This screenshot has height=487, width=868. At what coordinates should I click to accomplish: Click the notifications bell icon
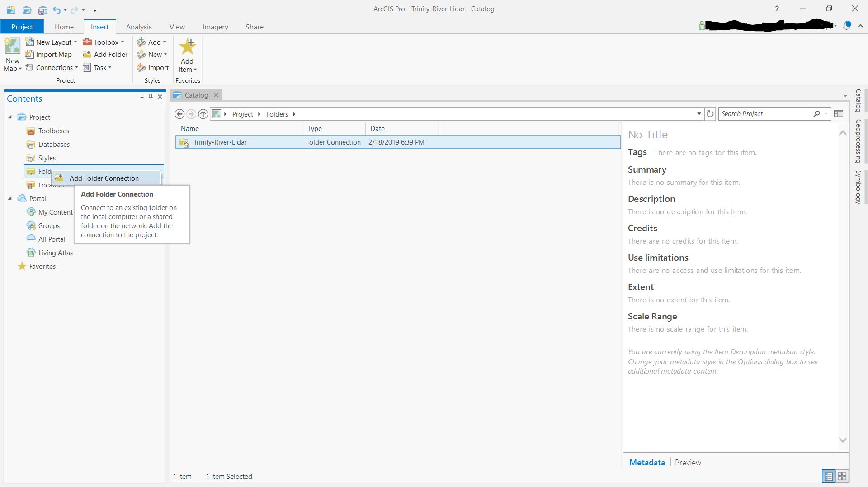pos(847,26)
